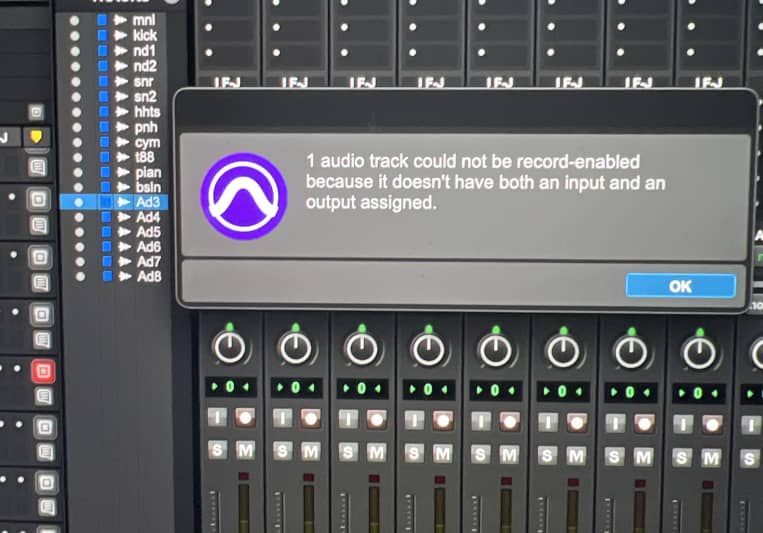Click OK to dismiss the record-enable warning
This screenshot has height=533, width=763.
coord(680,286)
